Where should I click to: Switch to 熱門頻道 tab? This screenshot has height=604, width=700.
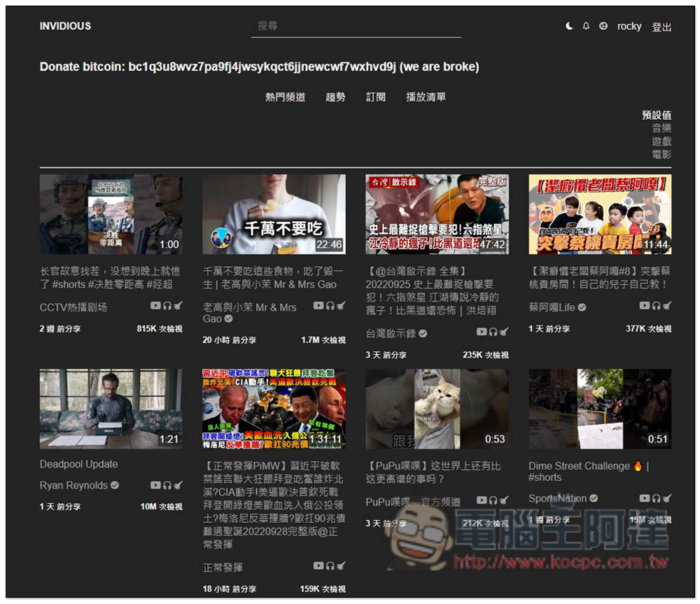[285, 97]
